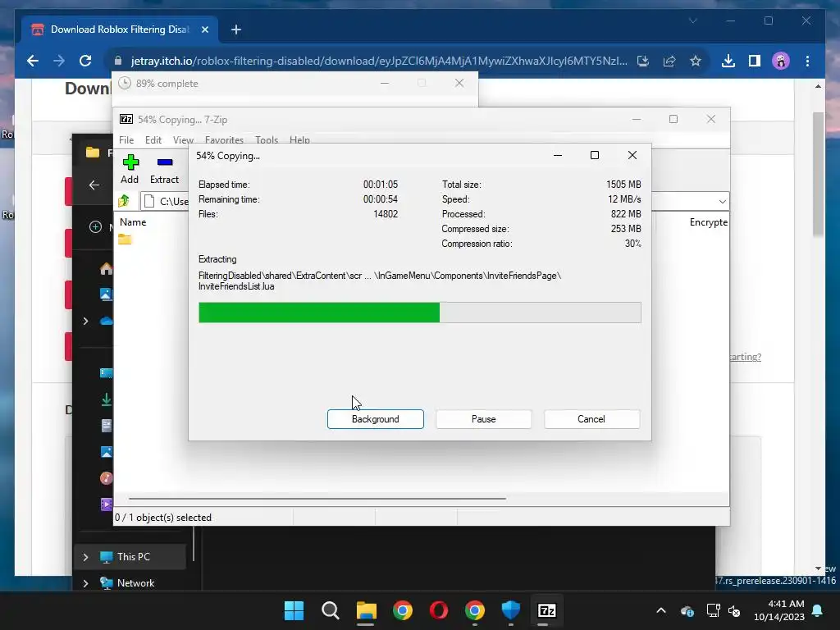The width and height of the screenshot is (840, 630).
Task: Expand Network in navigation pane
Action: click(85, 583)
